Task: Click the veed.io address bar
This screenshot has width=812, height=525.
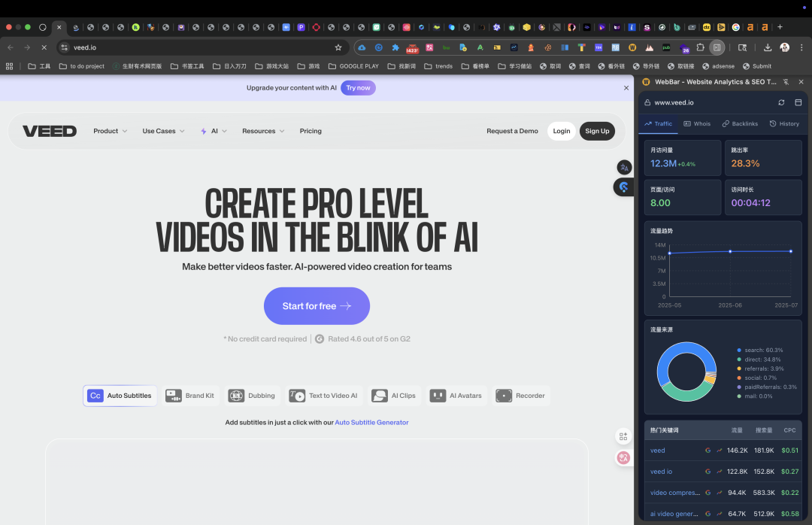Action: (202, 47)
